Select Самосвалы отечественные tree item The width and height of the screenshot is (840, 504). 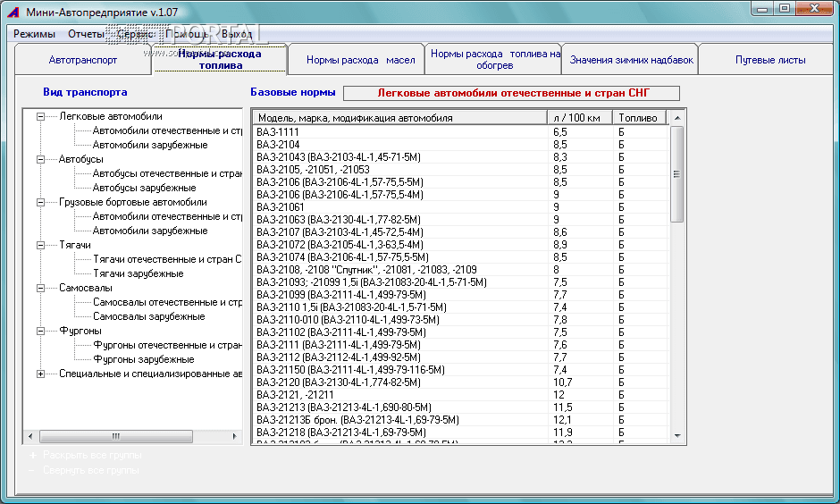166,302
